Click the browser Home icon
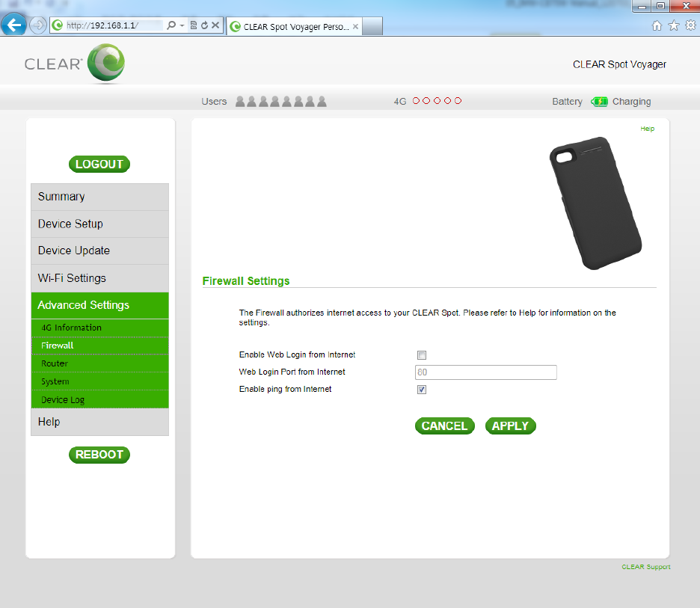Viewport: 700px width, 608px height. point(657,25)
